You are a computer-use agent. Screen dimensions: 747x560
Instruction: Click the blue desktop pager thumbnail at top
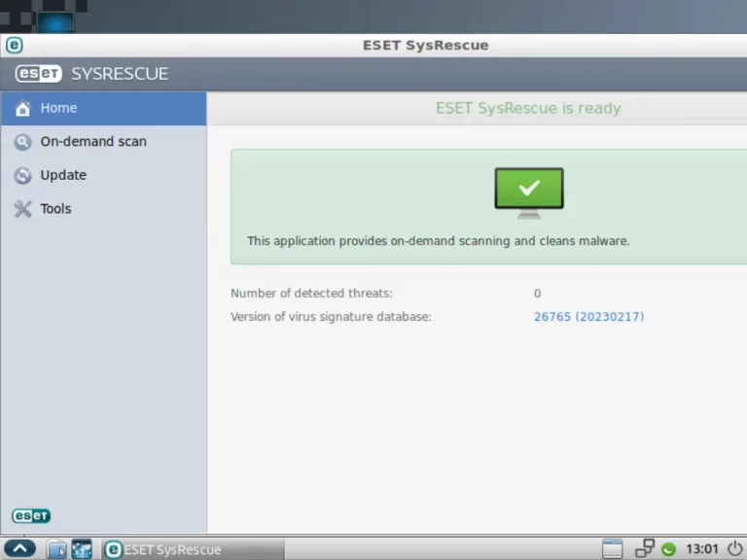pyautogui.click(x=55, y=22)
